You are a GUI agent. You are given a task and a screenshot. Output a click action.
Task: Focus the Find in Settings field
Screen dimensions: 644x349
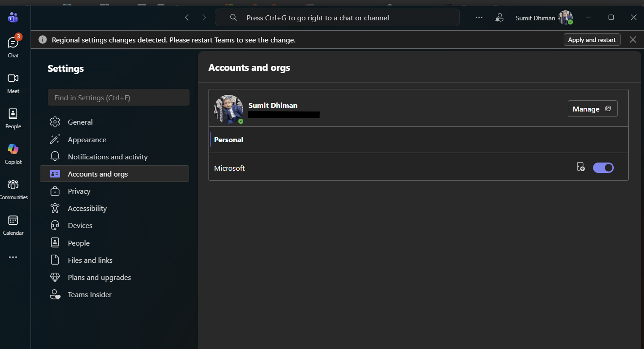point(119,98)
